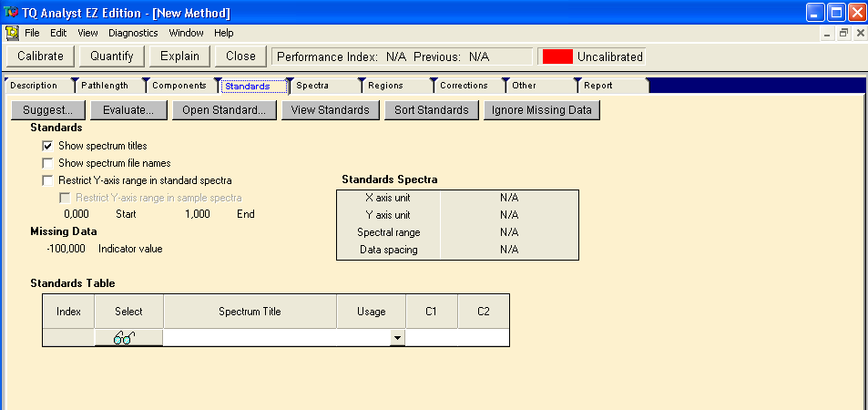Maximize the TQ Analyst application window

tap(836, 12)
